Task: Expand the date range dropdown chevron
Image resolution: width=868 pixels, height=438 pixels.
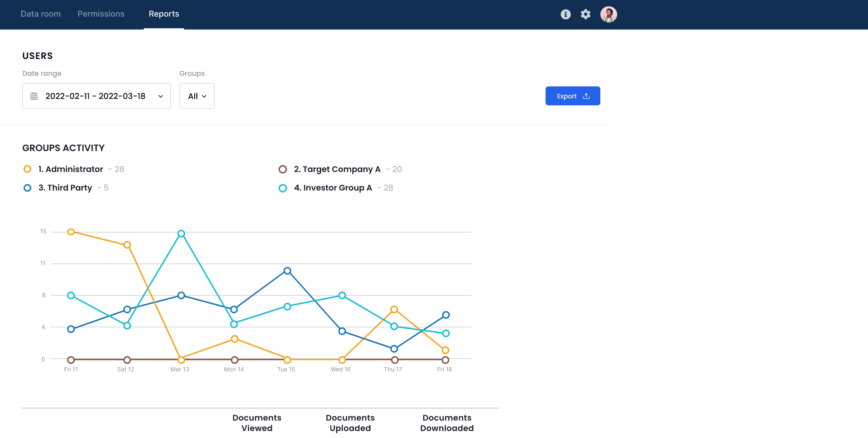Action: tap(161, 96)
